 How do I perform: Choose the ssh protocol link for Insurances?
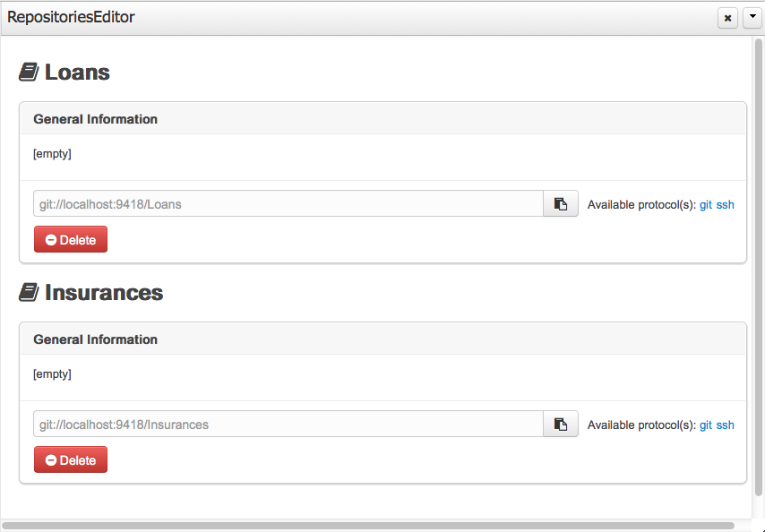[x=725, y=425]
